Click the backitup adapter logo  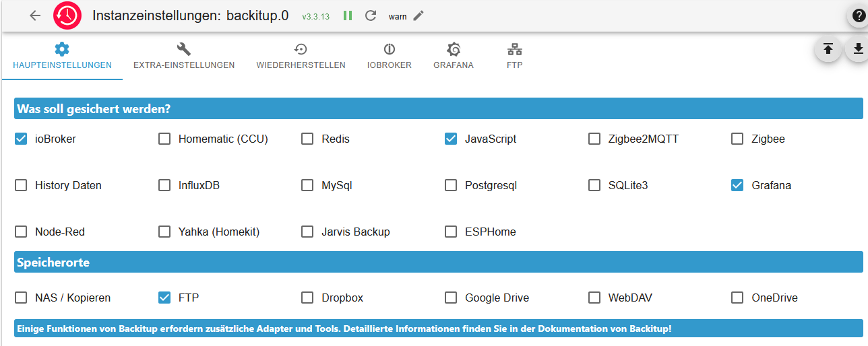click(67, 15)
